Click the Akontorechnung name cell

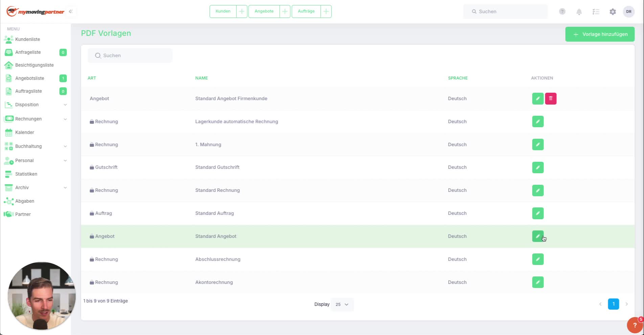coord(214,282)
